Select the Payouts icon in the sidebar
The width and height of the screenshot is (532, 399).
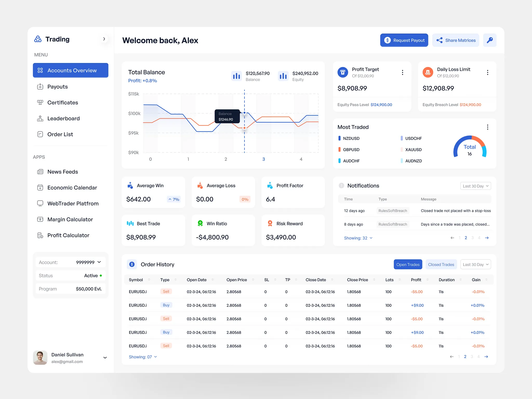pos(41,87)
